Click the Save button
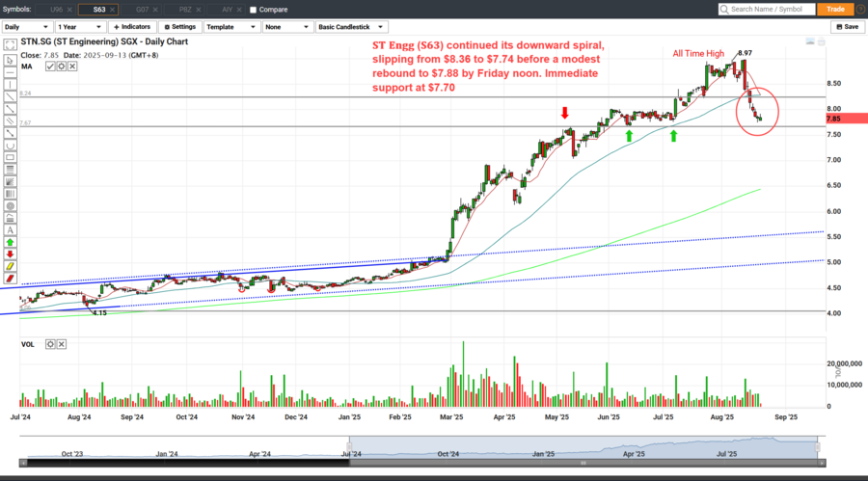The width and height of the screenshot is (868, 481). point(847,27)
